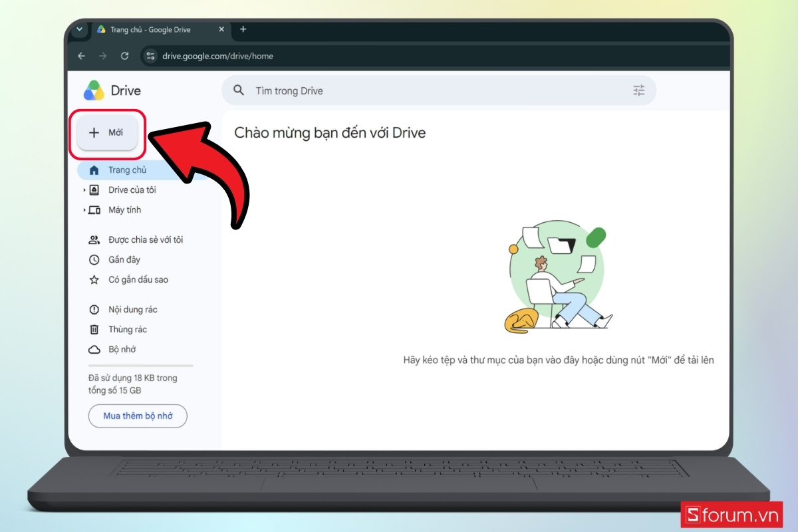Viewport: 798px width, 532px height.
Task: Click the drive icon beside Drive của tôi
Action: 94,190
